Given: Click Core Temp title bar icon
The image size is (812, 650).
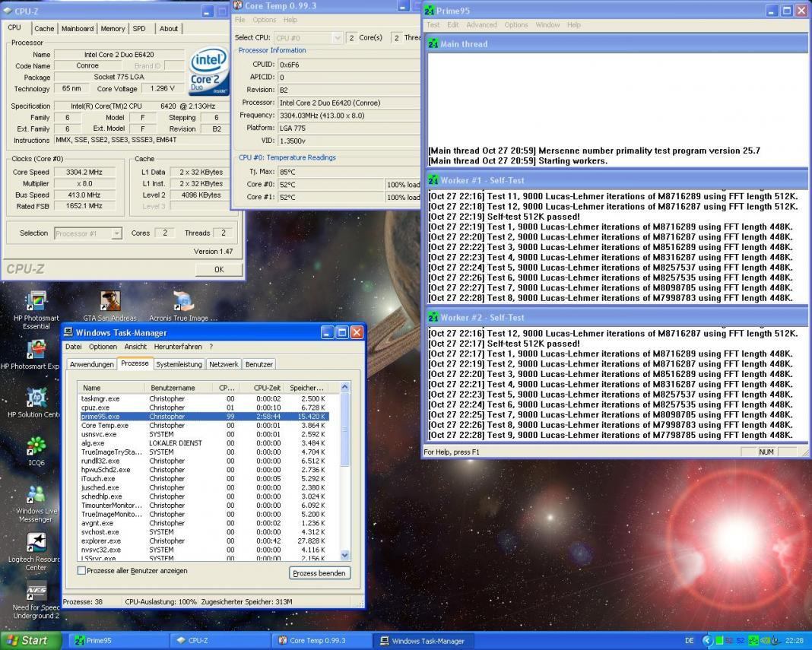Looking at the screenshot, I should 238,5.
